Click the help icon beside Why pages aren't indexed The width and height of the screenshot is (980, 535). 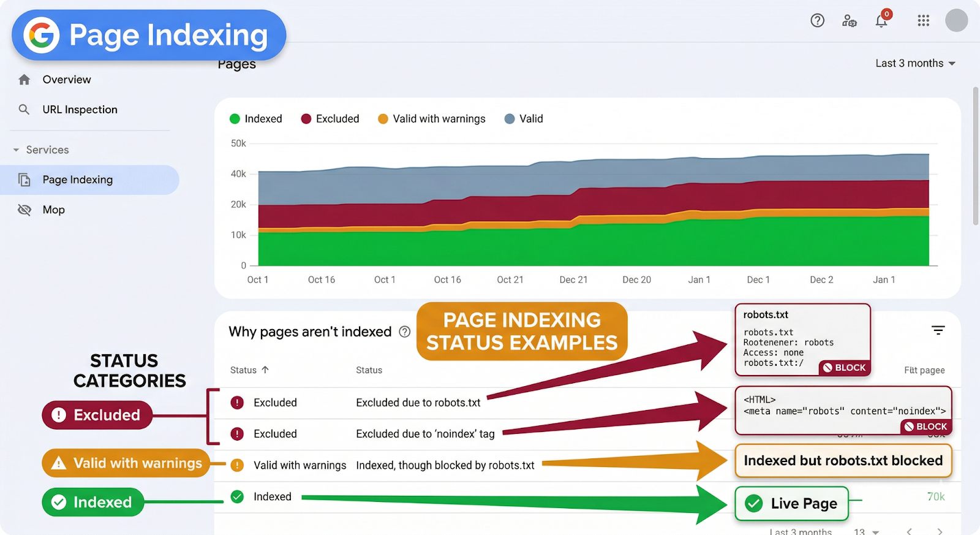click(x=404, y=332)
